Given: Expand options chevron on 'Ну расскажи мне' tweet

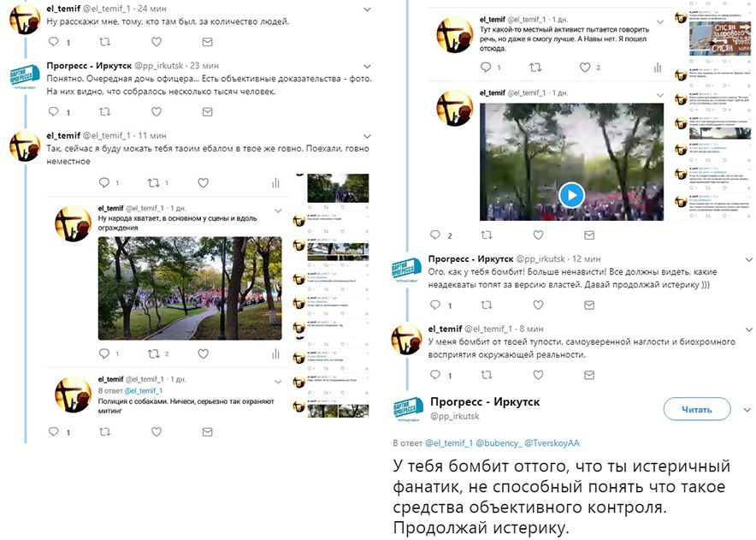Looking at the screenshot, I should click(367, 9).
